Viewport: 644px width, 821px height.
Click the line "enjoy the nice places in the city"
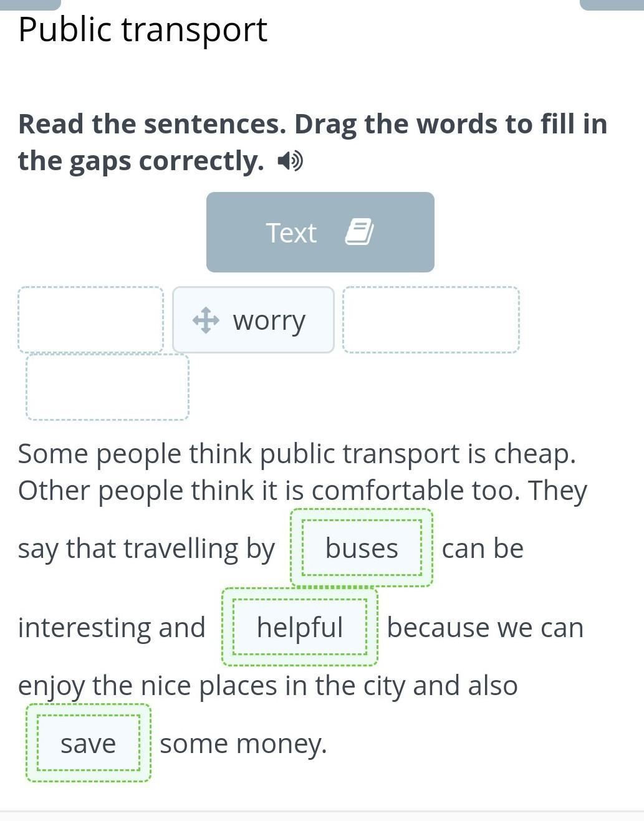(267, 686)
